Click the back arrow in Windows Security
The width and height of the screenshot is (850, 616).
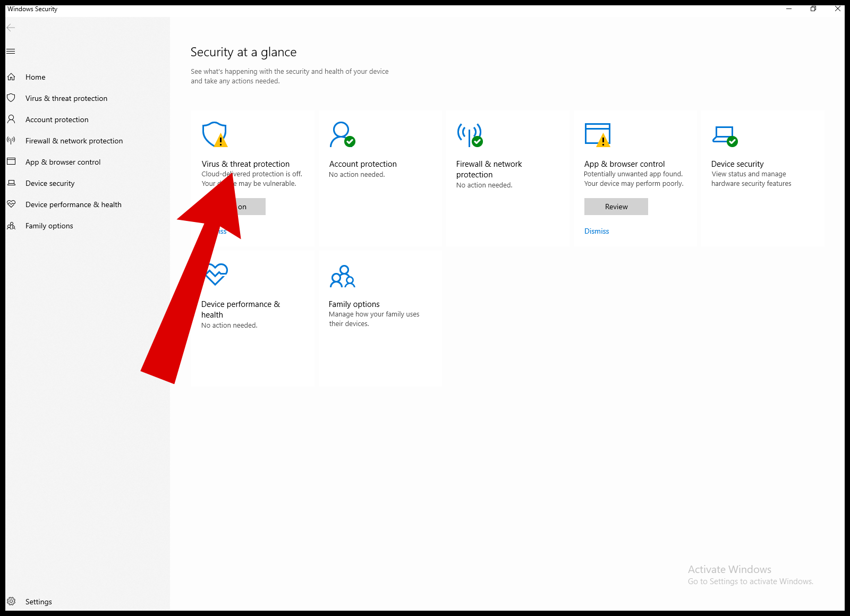coord(11,28)
